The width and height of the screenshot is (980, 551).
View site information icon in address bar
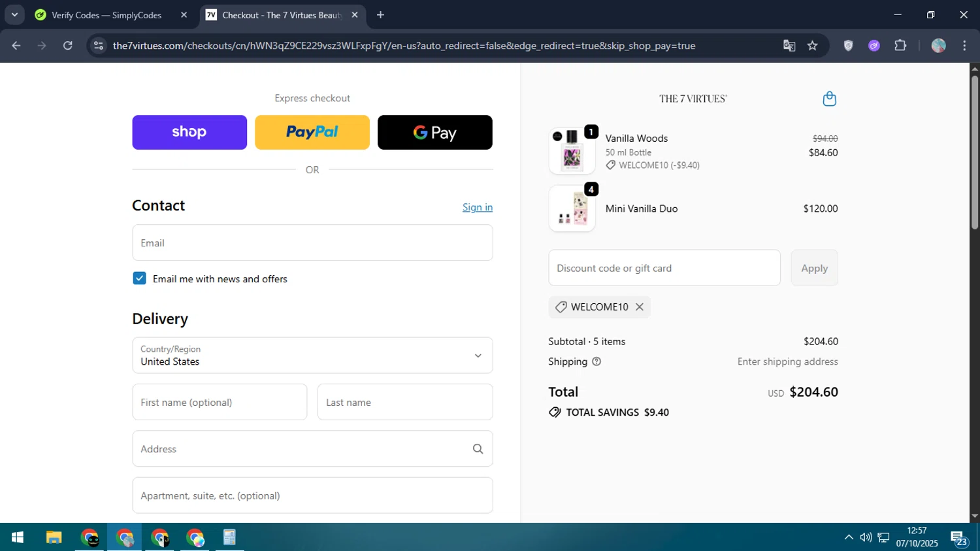[x=99, y=46]
